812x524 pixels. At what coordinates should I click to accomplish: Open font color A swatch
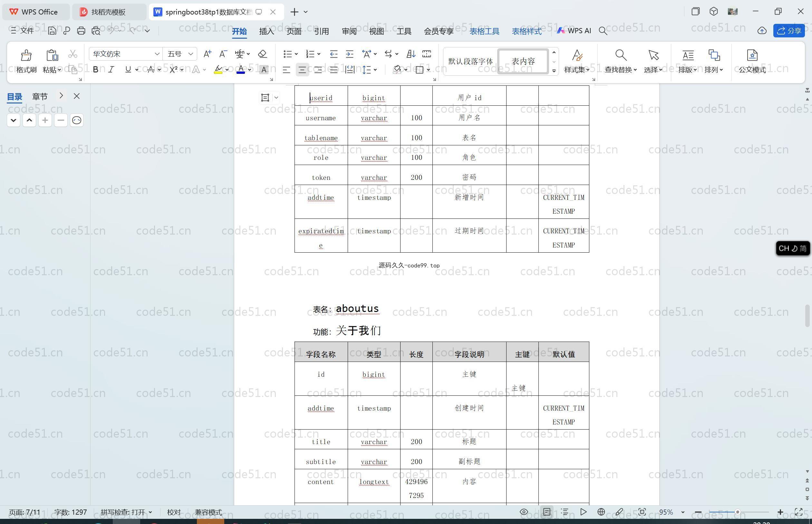point(240,69)
